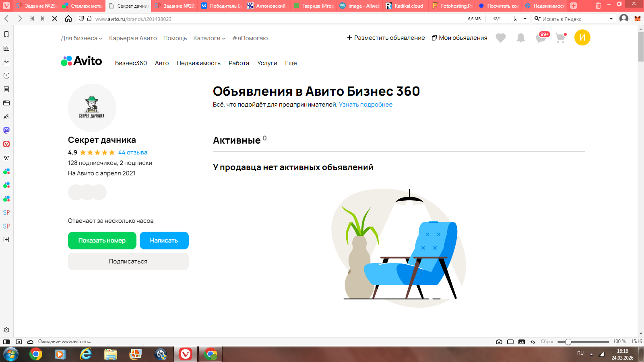Open Windows Explorer folder in taskbar

point(111,354)
